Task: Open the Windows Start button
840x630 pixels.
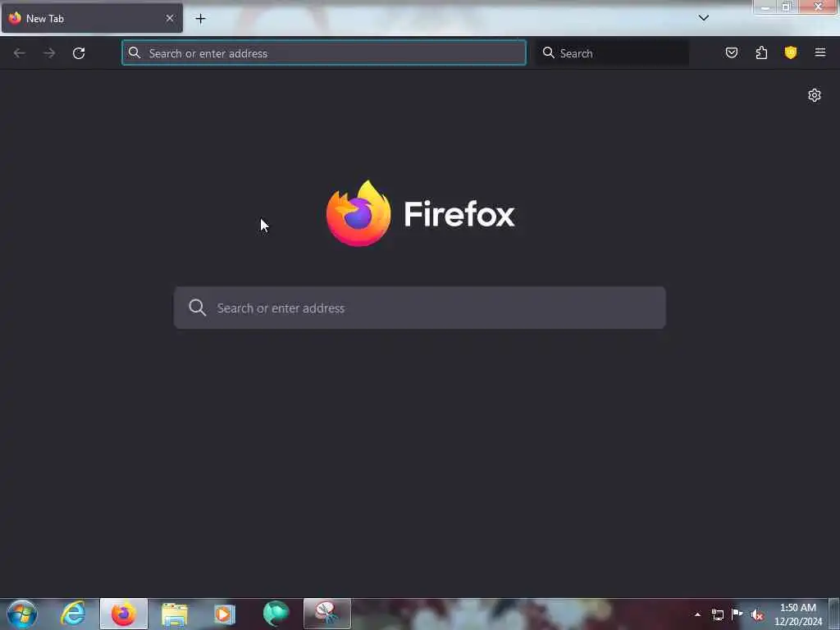Action: click(x=22, y=614)
